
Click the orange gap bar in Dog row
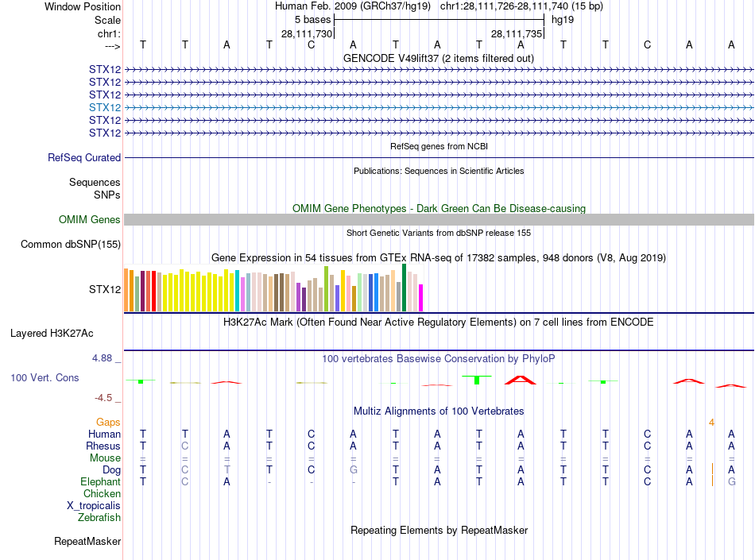pyautogui.click(x=712, y=469)
